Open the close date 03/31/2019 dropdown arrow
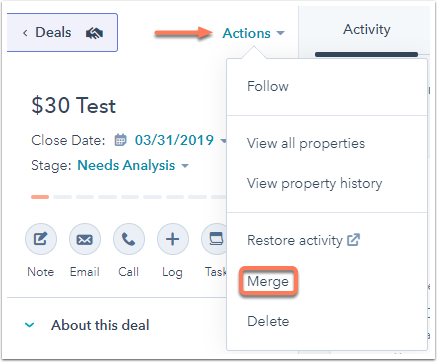The height and width of the screenshot is (362, 437). pyautogui.click(x=223, y=141)
